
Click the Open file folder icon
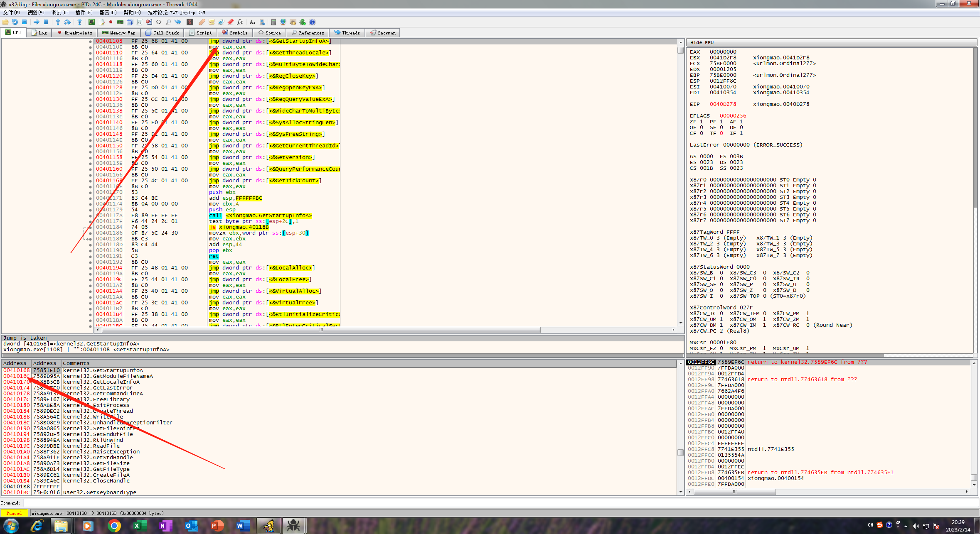pyautogui.click(x=5, y=22)
